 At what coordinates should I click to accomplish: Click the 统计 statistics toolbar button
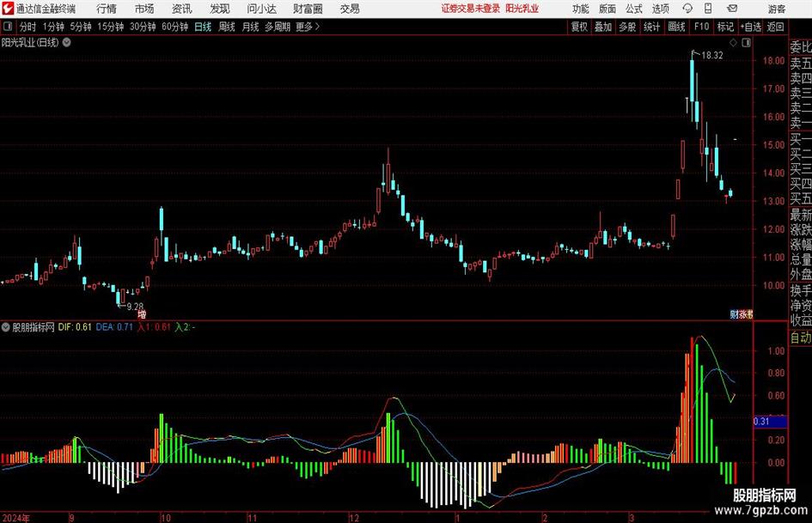[651, 27]
